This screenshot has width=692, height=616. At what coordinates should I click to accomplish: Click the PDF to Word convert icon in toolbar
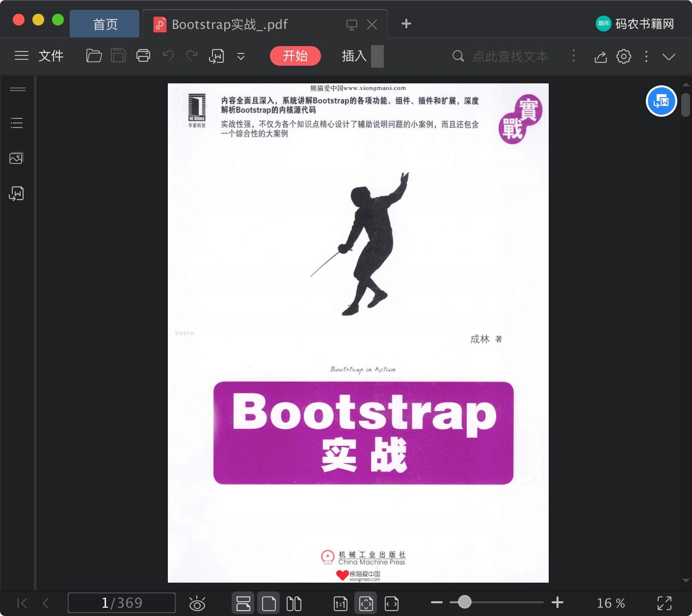click(x=216, y=56)
